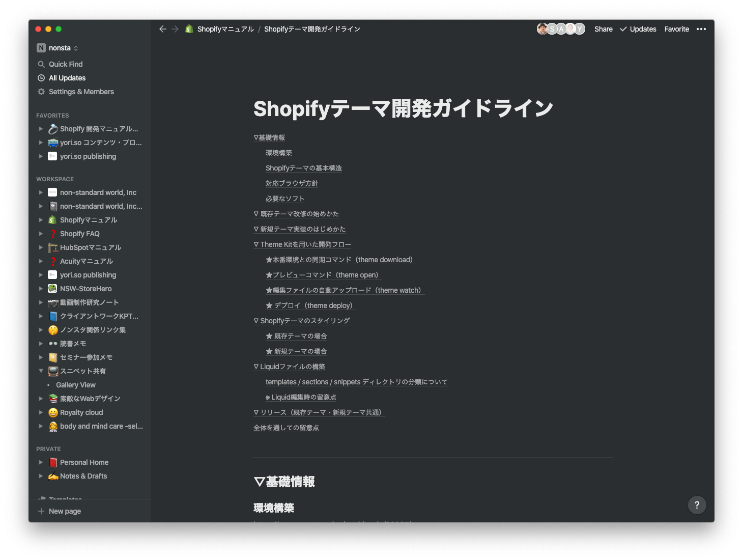Click the HubSpotマニュアル crane icon
The width and height of the screenshot is (743, 560).
click(53, 247)
